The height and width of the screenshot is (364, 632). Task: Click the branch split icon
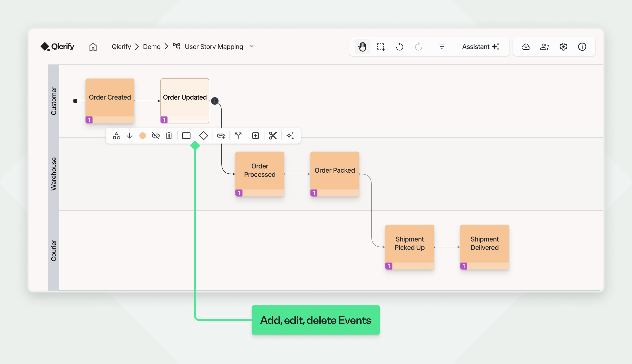coord(238,136)
